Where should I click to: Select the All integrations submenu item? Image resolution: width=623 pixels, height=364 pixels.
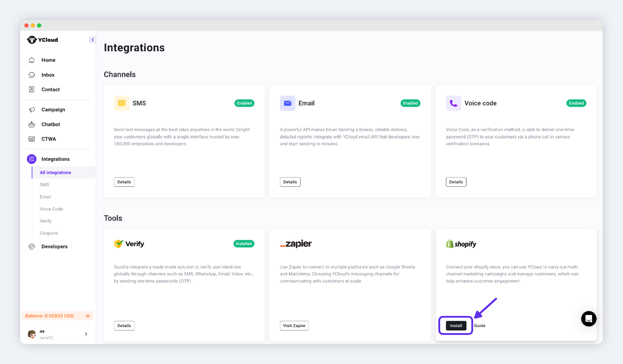55,172
